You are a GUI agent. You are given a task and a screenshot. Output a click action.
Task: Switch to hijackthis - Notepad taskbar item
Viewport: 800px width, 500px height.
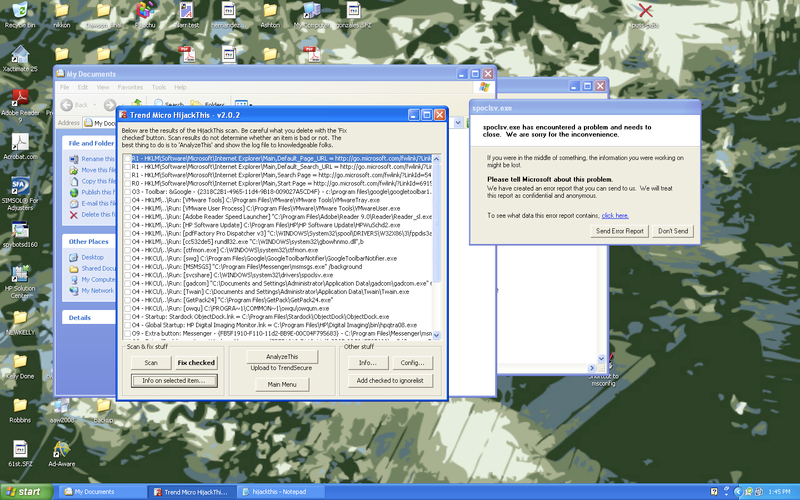(280, 492)
